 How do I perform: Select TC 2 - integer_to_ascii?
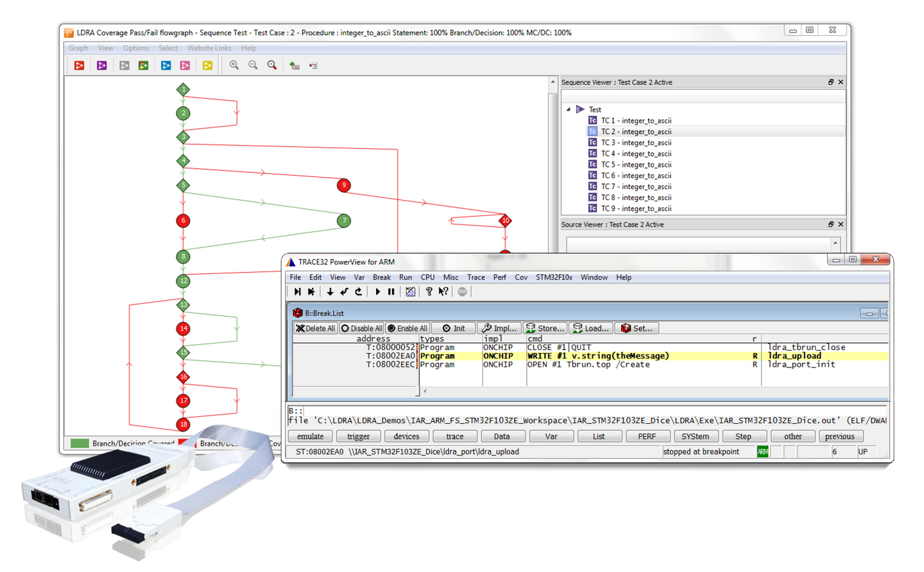(636, 131)
